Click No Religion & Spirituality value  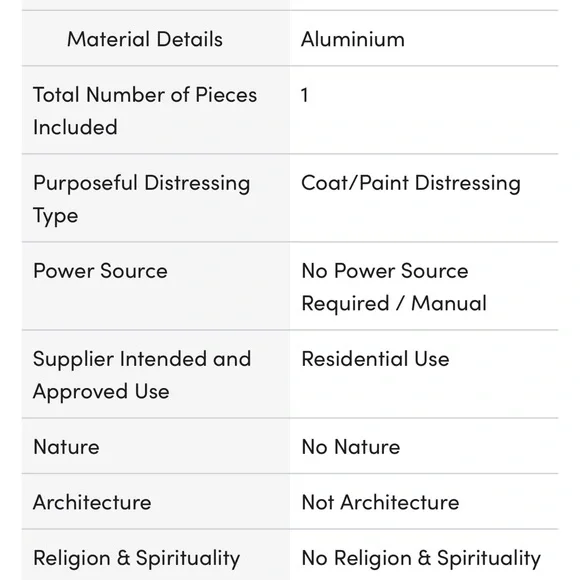[x=421, y=559]
